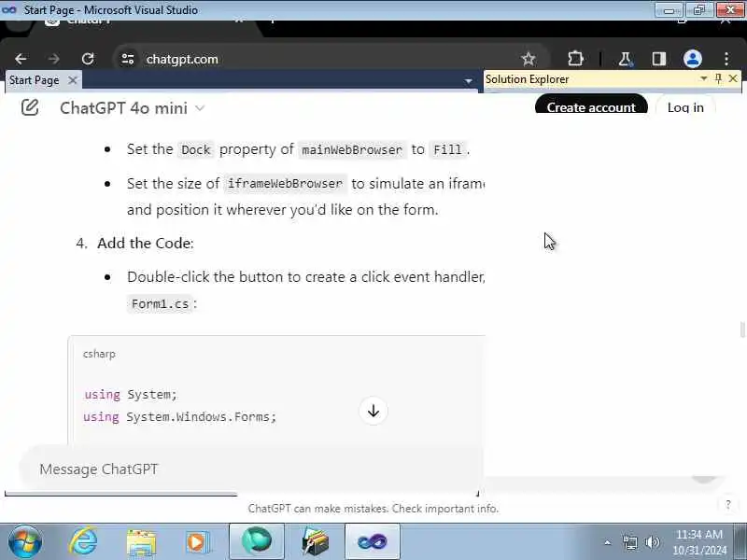This screenshot has height=560, width=747.
Task: Minimize the Visual Studio window
Action: [669, 10]
